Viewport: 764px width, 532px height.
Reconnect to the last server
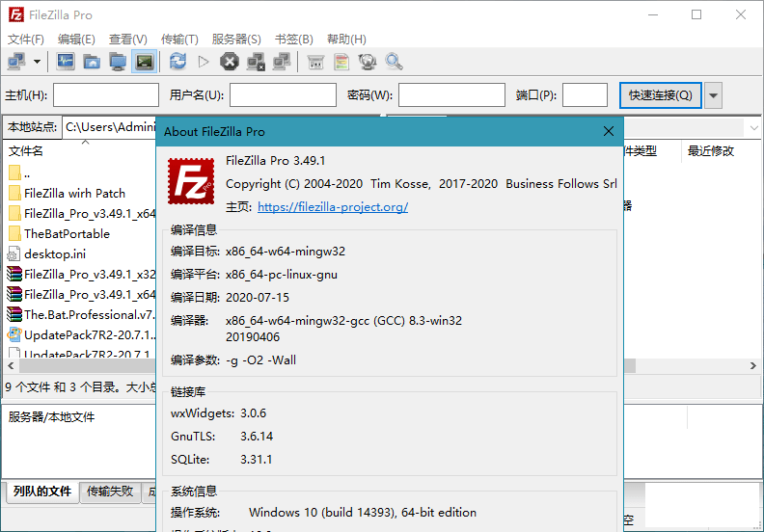click(x=282, y=62)
